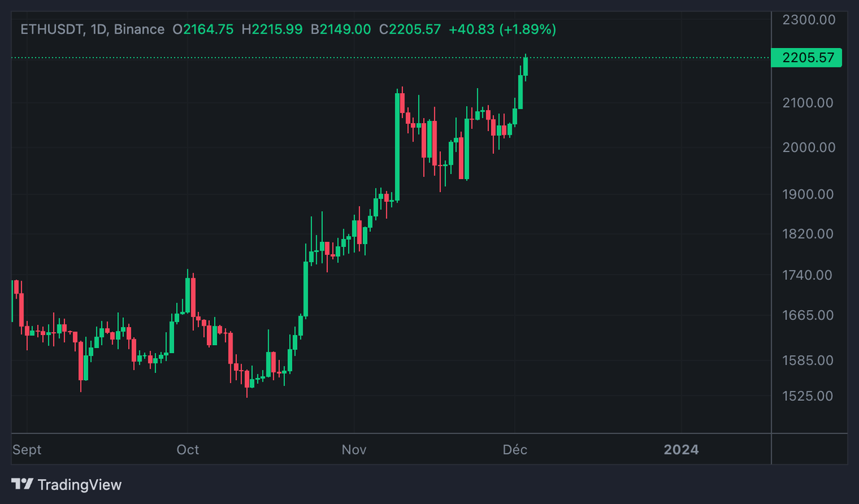859x504 pixels.
Task: Open the TradingView wordmark link
Action: 79,485
